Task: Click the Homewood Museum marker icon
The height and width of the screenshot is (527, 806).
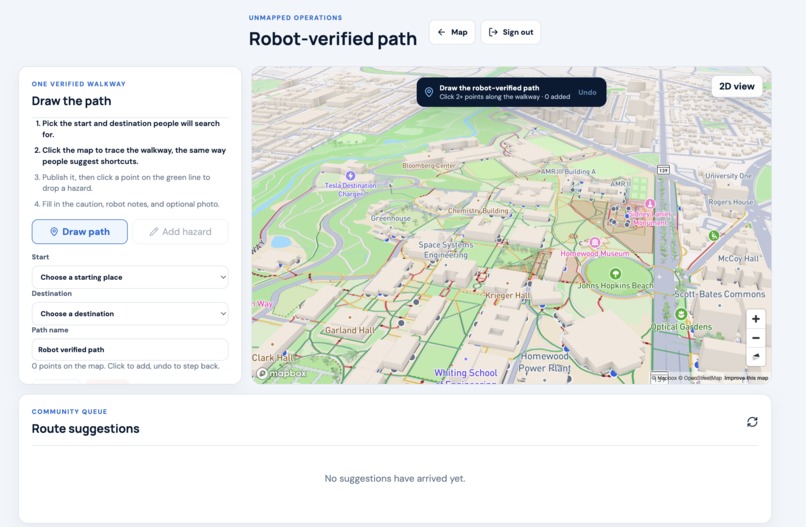Action: [x=595, y=242]
